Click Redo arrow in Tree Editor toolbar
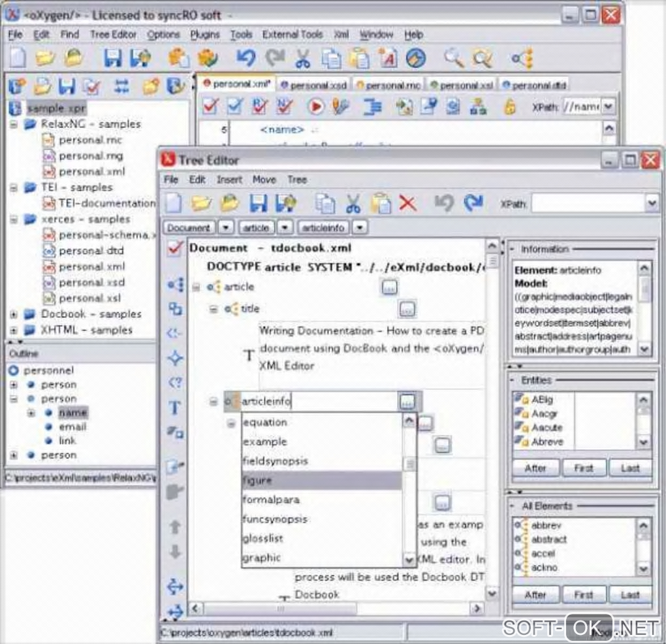This screenshot has height=644, width=666. tap(473, 203)
